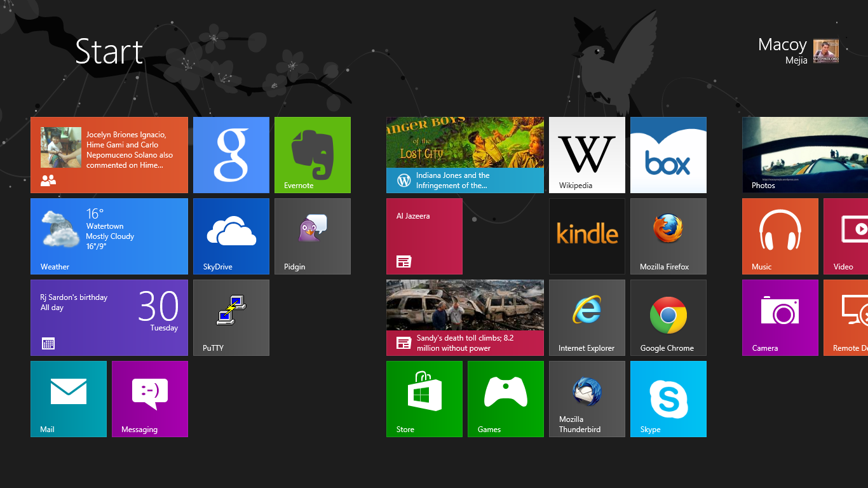Start the Pidgin messenger
The image size is (868, 488).
(312, 236)
